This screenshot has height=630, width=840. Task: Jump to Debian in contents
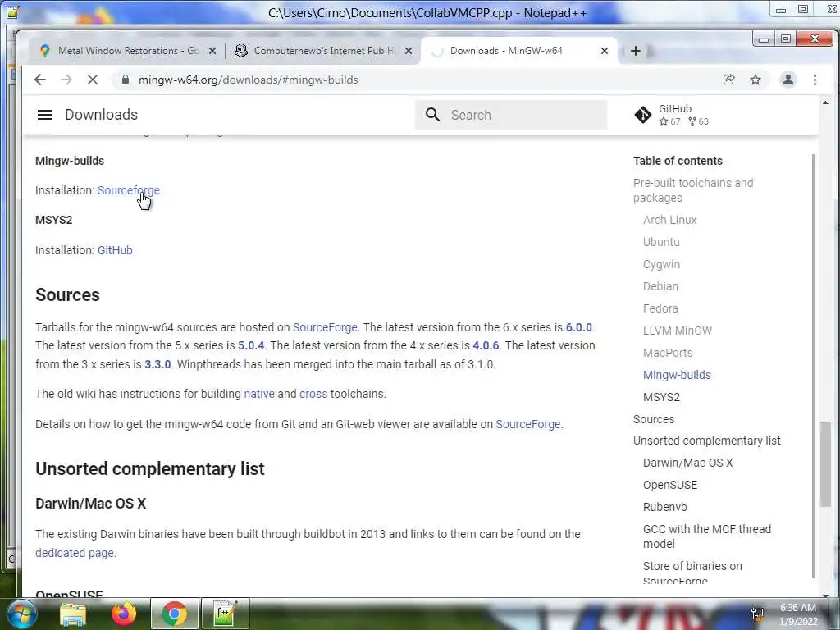coord(660,286)
